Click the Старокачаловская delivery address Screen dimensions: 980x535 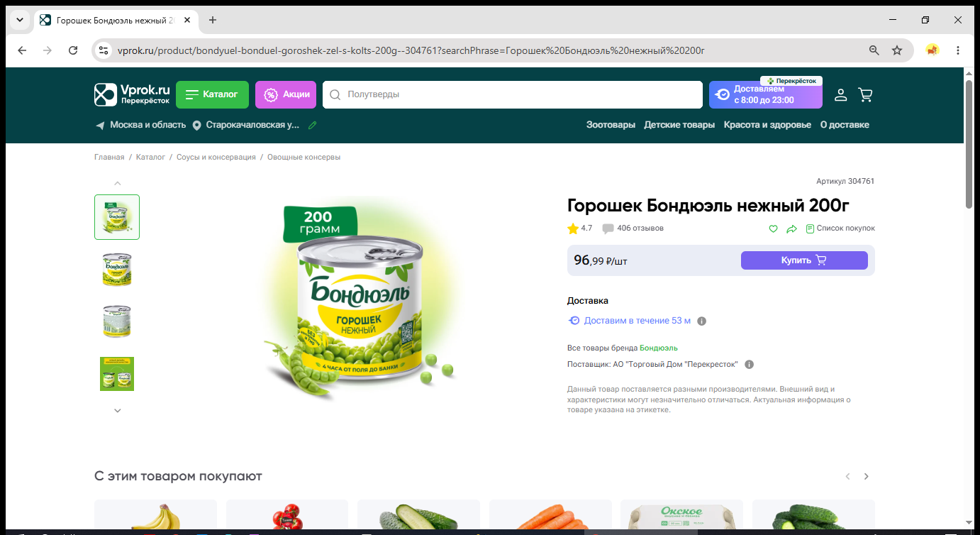[x=253, y=125]
